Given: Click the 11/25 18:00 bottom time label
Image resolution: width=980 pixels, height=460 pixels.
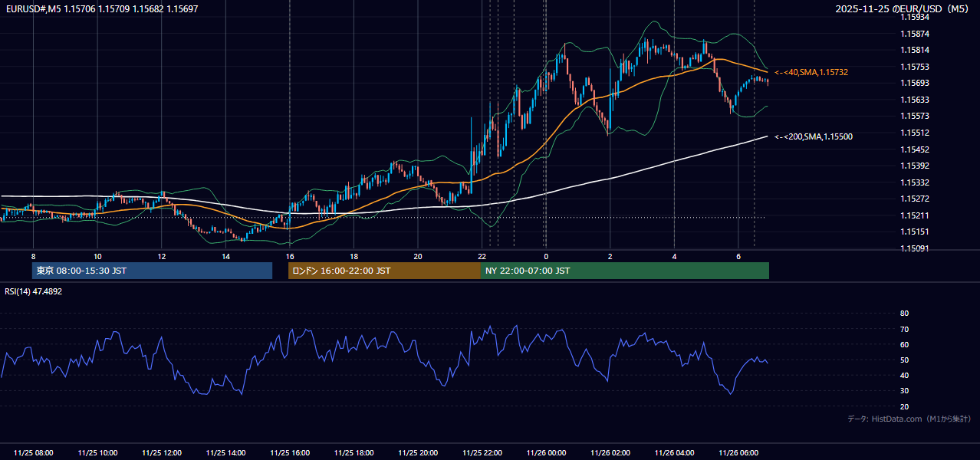Looking at the screenshot, I should coord(354,453).
